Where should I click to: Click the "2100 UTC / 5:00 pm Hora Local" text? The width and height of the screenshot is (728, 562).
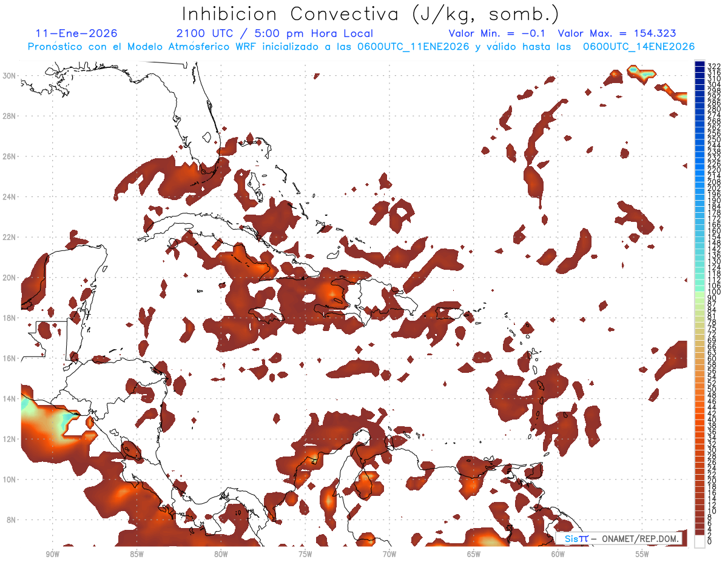pos(275,34)
